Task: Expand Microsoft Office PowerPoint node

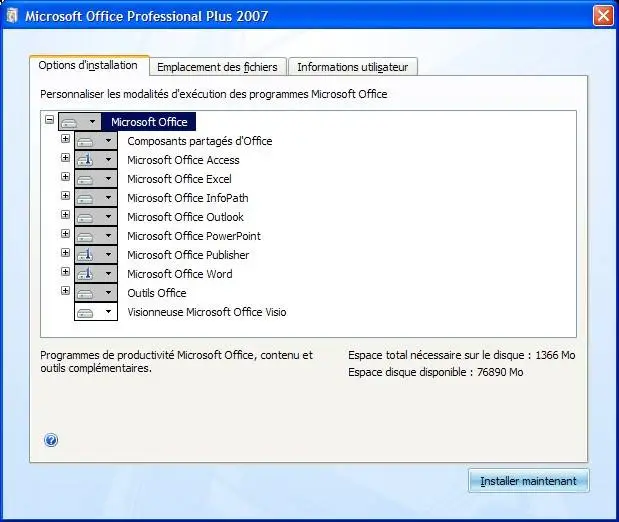Action: pos(66,234)
